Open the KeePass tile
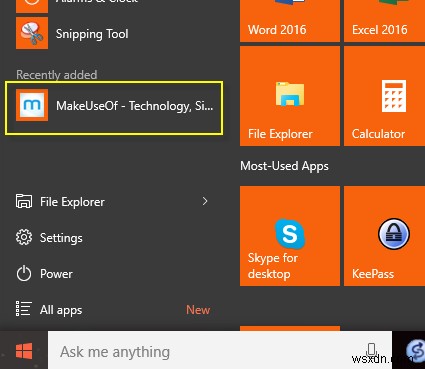 384,236
